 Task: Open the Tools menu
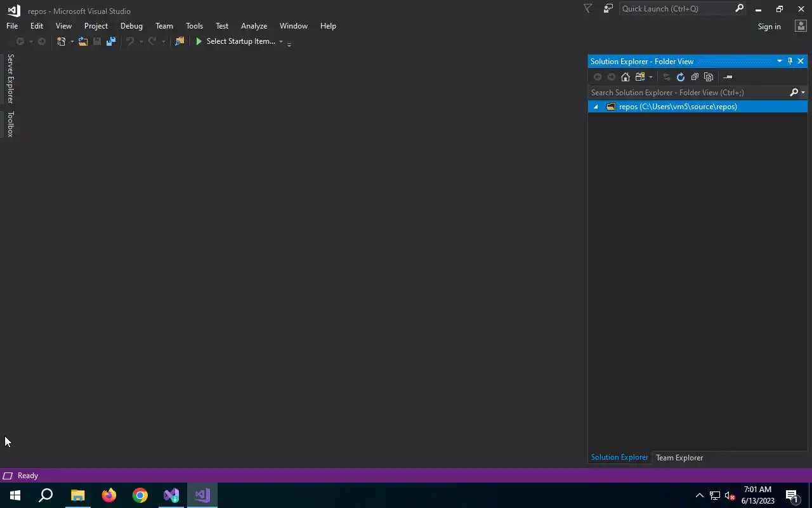click(194, 26)
